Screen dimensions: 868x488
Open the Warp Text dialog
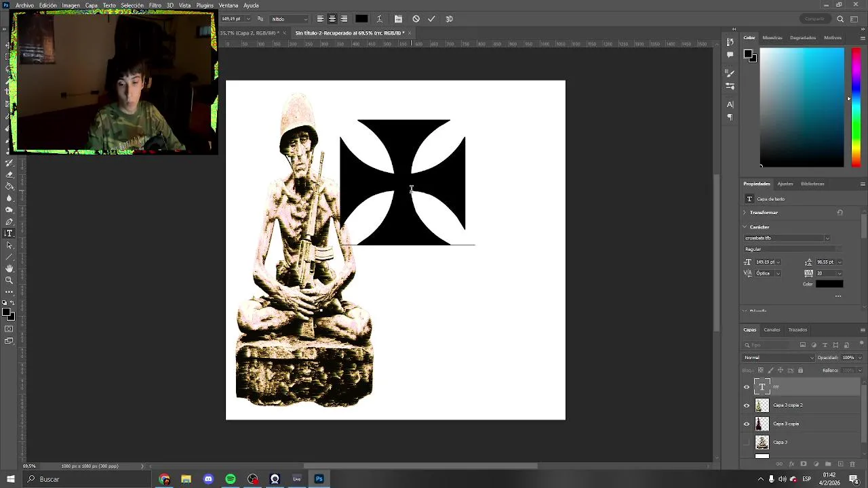[379, 19]
